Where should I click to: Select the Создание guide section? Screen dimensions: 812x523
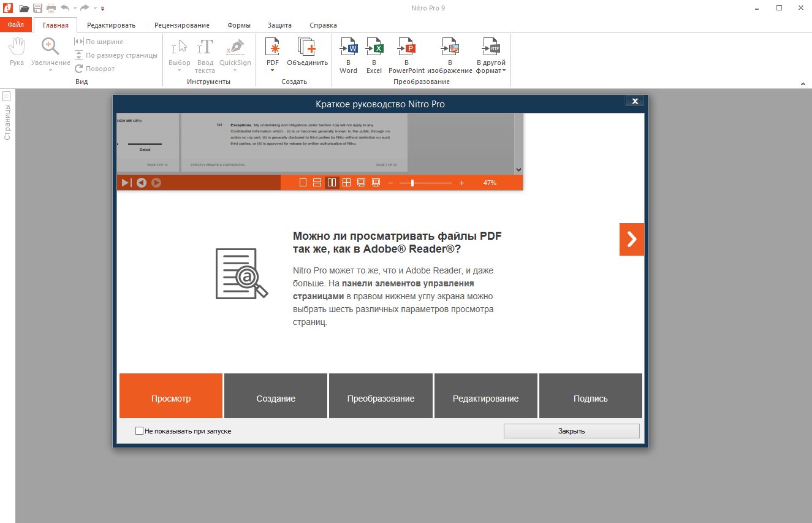[x=276, y=395]
